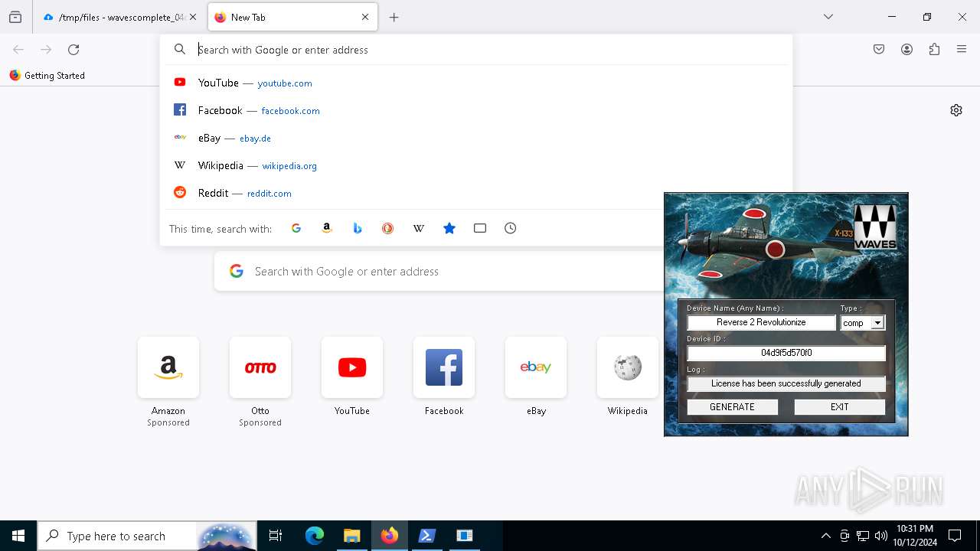Screen dimensions: 980x551
Task: Choose the Reddit reddit.com suggestion
Action: pyautogui.click(x=476, y=193)
